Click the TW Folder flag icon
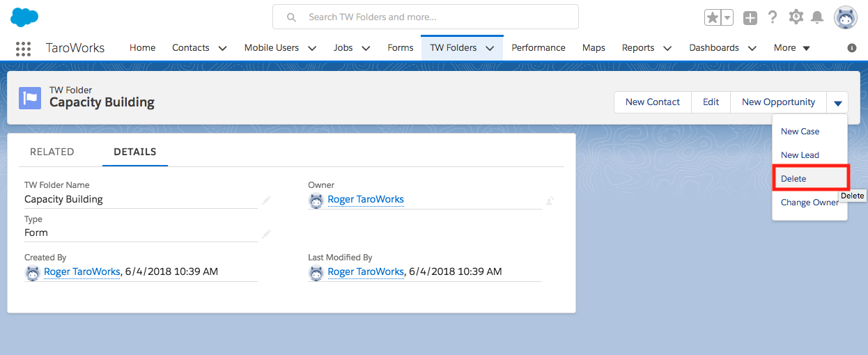Viewport: 868px width, 355px height. click(31, 98)
